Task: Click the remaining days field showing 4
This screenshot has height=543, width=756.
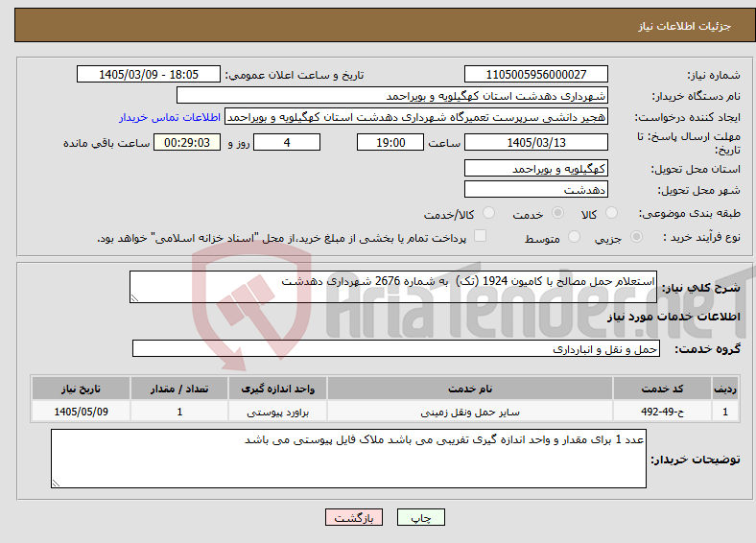Action: click(287, 142)
